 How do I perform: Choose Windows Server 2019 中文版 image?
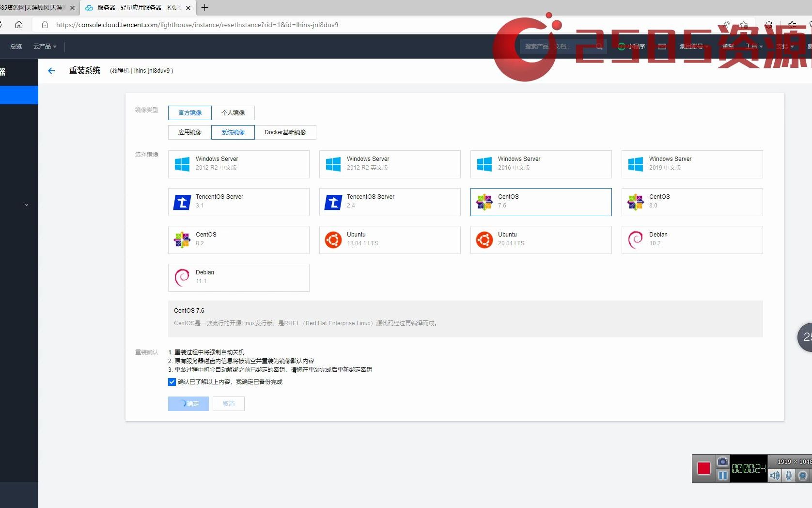692,164
